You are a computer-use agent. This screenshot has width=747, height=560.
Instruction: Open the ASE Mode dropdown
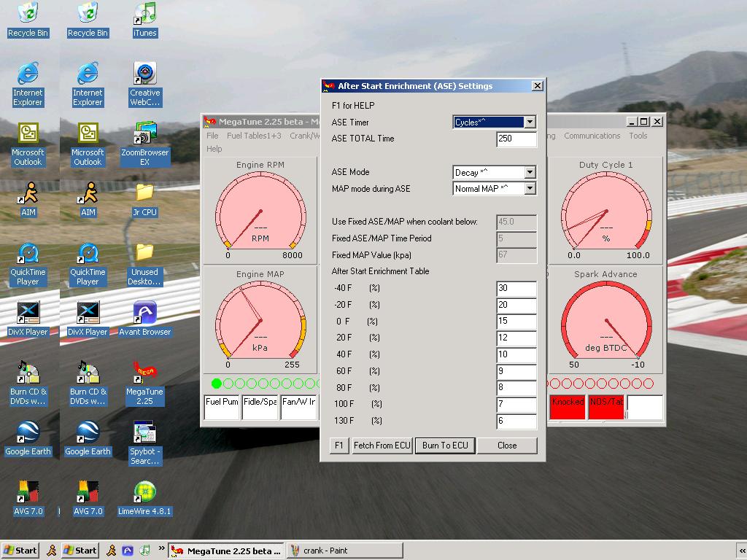pos(530,173)
